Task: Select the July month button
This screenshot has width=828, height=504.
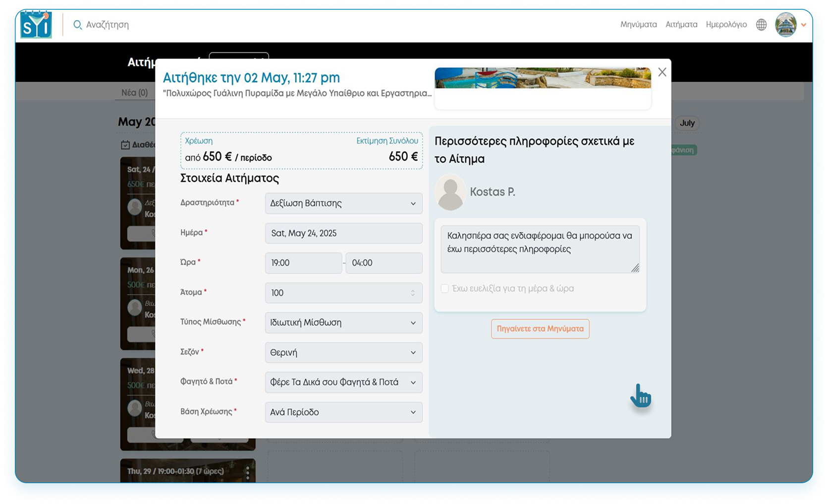Action: click(687, 123)
